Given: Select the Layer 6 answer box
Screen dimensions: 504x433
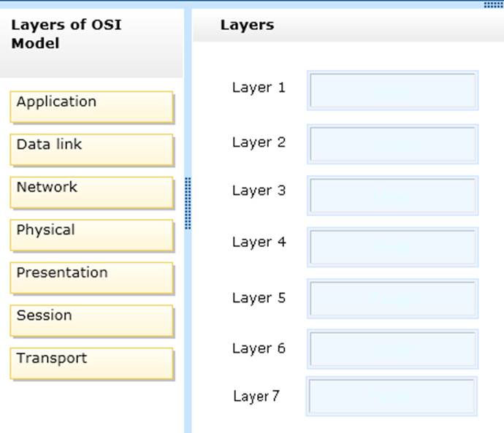Looking at the screenshot, I should click(x=392, y=349).
